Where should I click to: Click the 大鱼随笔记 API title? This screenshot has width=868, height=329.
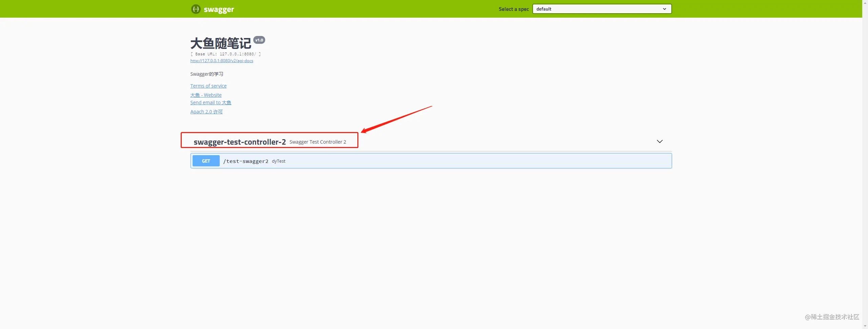(221, 43)
